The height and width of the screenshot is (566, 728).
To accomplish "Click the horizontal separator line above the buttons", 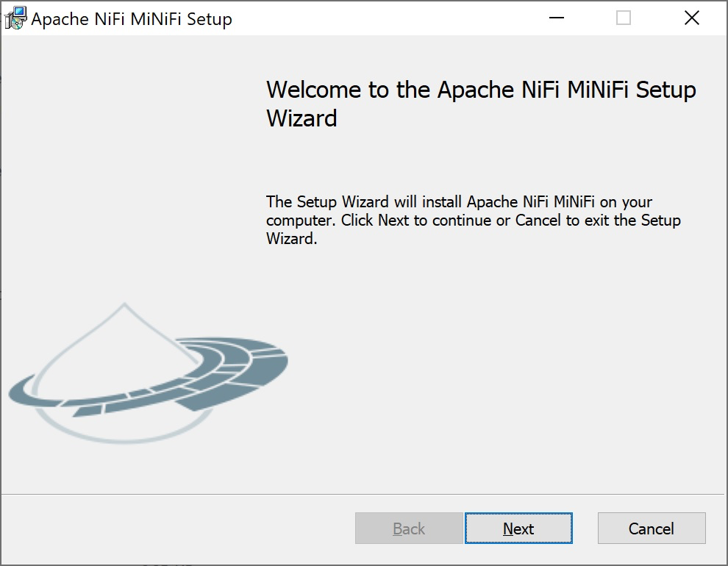I will [x=363, y=494].
